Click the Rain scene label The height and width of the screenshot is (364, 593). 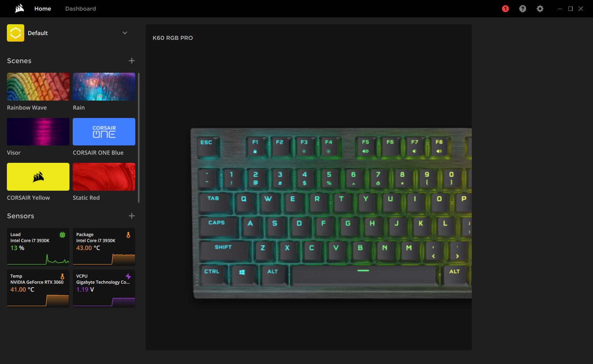[x=79, y=108]
